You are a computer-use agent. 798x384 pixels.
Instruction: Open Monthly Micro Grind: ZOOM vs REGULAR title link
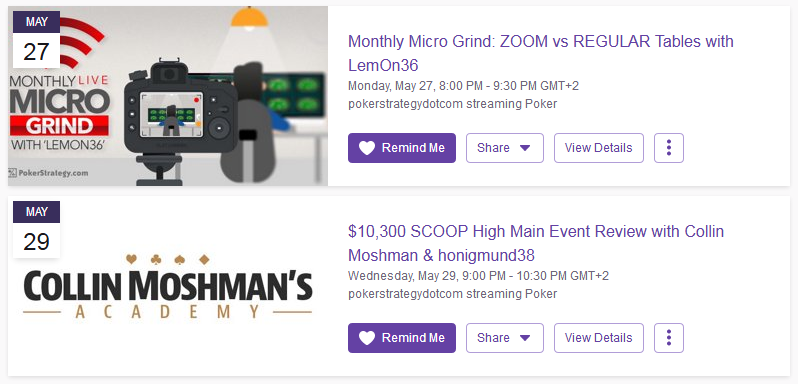tap(540, 53)
